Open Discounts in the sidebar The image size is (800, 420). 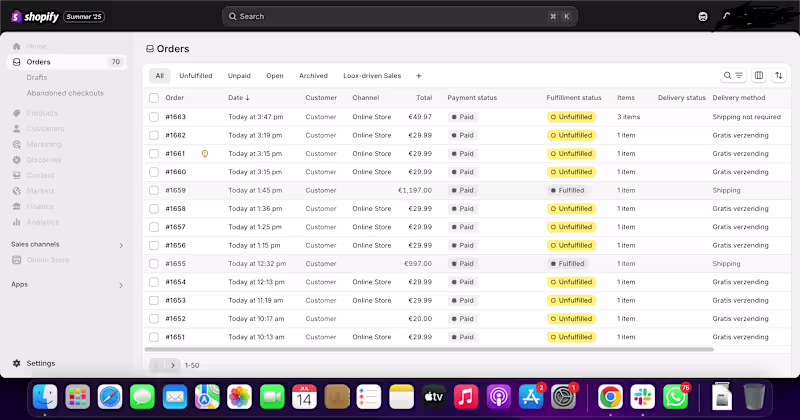click(x=43, y=160)
